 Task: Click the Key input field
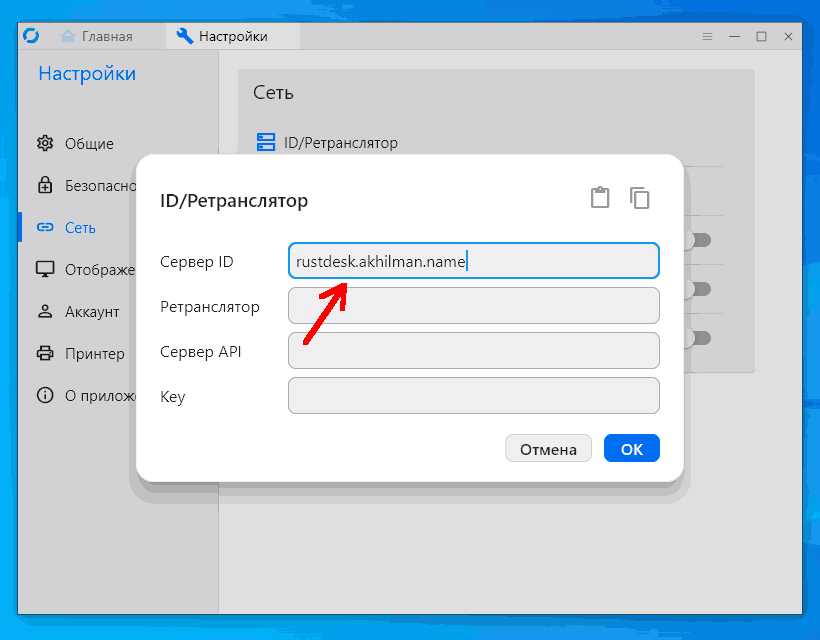pyautogui.click(x=473, y=396)
